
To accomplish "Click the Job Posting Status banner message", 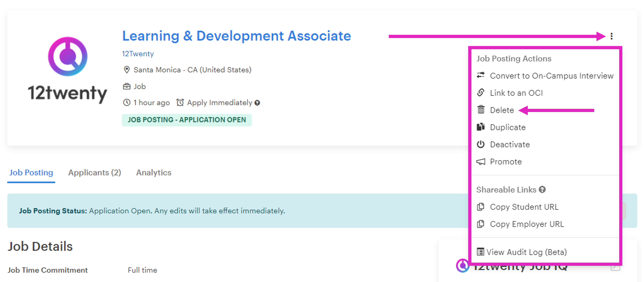I will coord(152,211).
